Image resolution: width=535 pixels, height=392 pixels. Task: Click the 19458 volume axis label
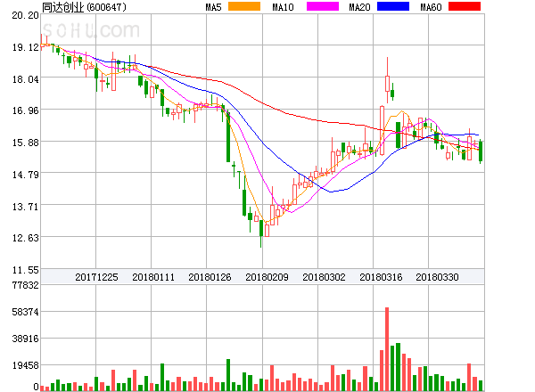tap(25, 365)
